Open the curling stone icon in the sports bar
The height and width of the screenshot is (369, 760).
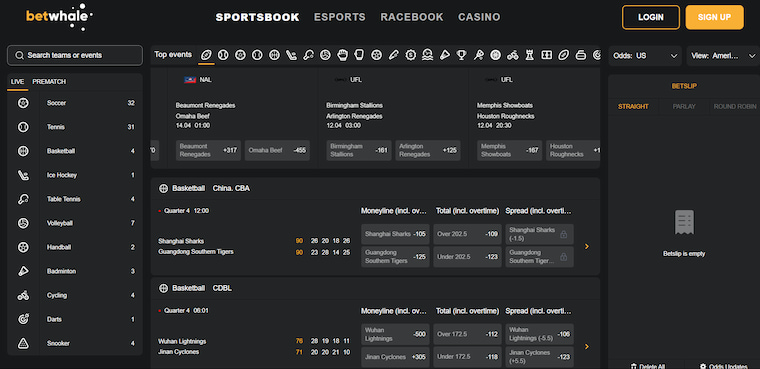[580, 55]
